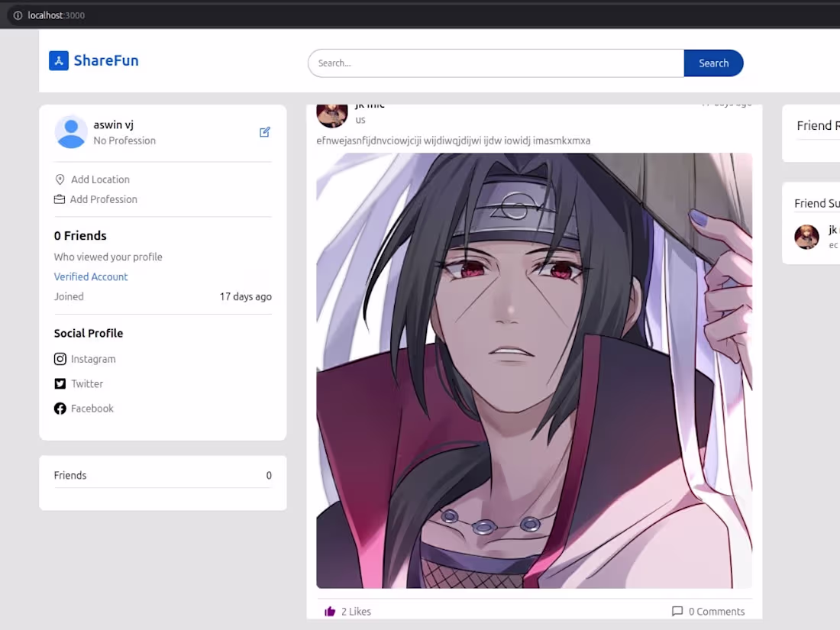Click the "2 Likes" label on the post
840x630 pixels.
[355, 611]
